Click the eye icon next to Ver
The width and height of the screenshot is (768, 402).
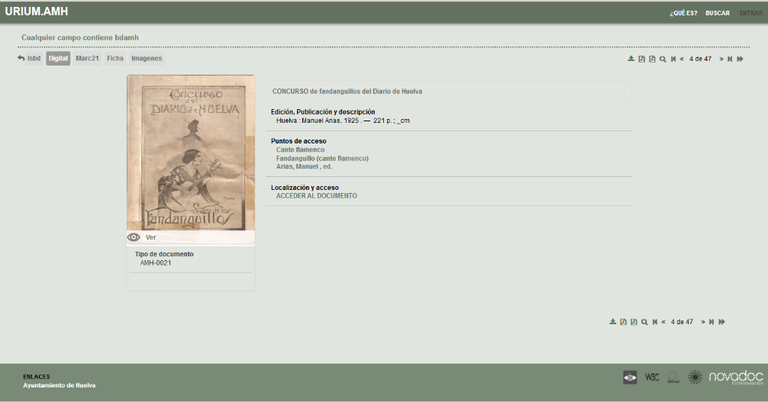click(x=134, y=237)
